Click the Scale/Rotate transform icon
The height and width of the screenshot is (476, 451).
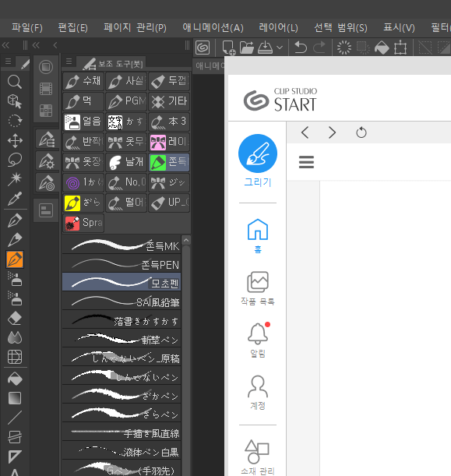click(x=400, y=48)
